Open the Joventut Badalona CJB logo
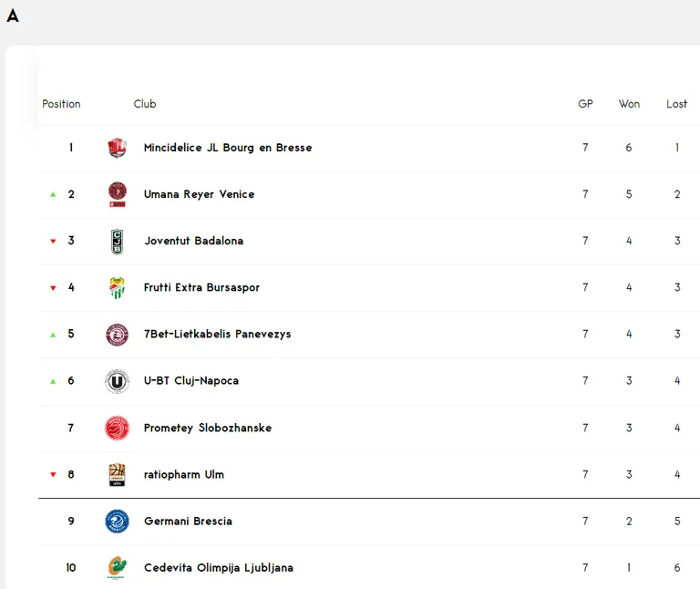This screenshot has width=700, height=589. [x=117, y=242]
